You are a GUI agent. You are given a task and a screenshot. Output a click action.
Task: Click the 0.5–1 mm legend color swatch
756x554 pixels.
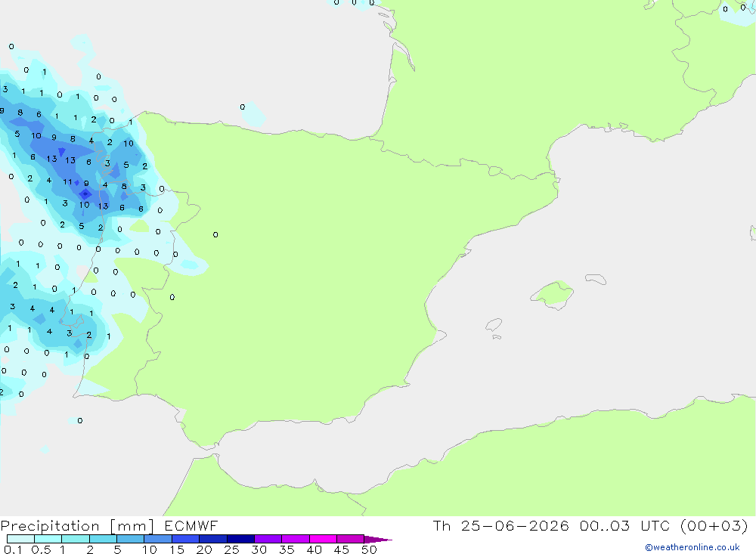tap(48, 539)
